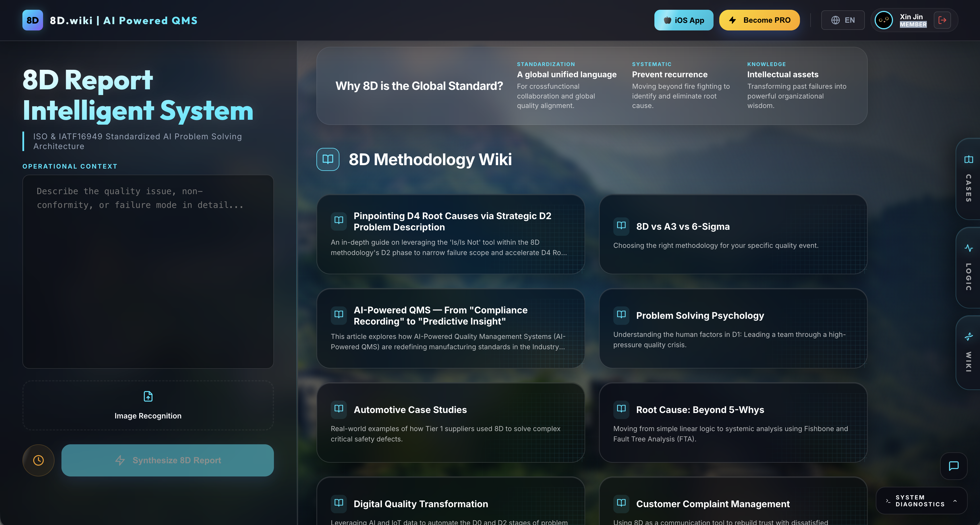This screenshot has width=980, height=525.
Task: Open the LOGIC side tab
Action: [x=968, y=268]
